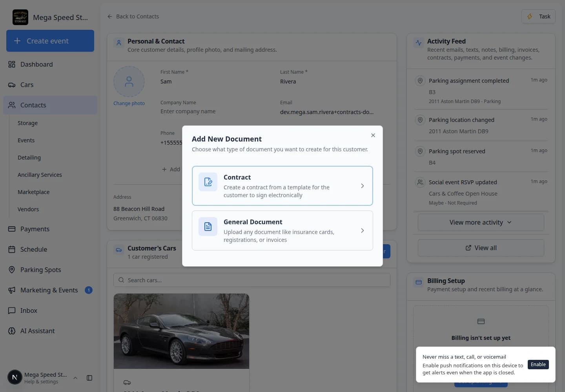Click the Cars & Coffee Open House text
This screenshot has width=565, height=392.
[463, 194]
